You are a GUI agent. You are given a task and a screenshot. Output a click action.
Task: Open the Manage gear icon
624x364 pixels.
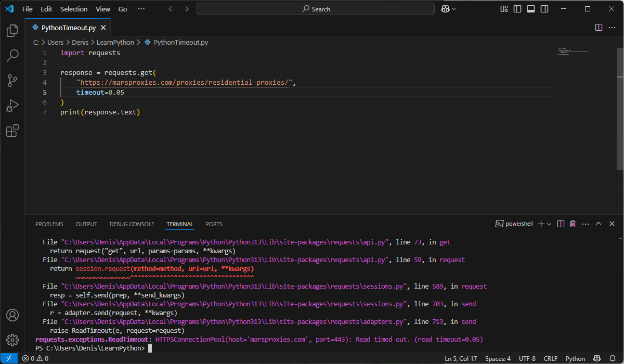pos(12,340)
